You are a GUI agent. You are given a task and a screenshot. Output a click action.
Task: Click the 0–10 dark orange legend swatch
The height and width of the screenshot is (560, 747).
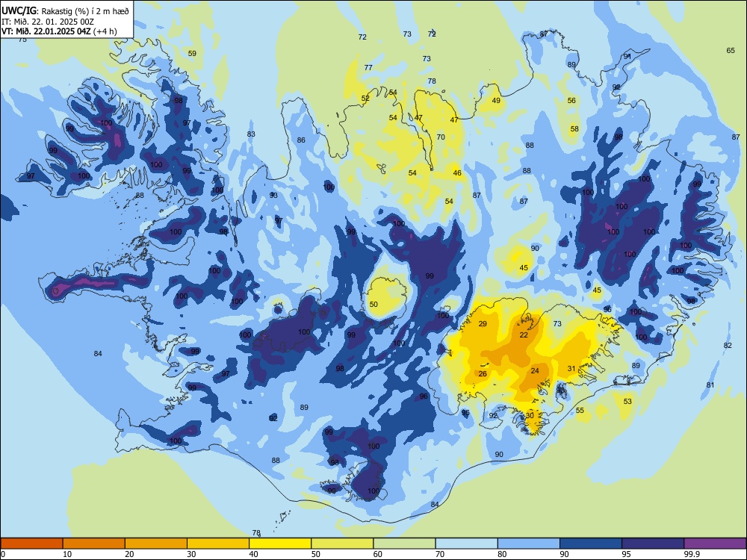pyautogui.click(x=31, y=544)
